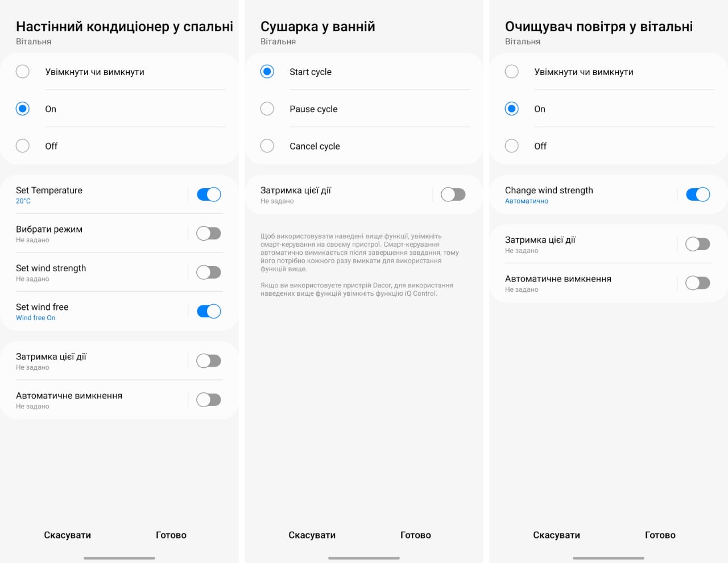Choose Увімкнути чи вимкнути for the air conditioner
The height and width of the screenshot is (563, 728).
(x=23, y=72)
